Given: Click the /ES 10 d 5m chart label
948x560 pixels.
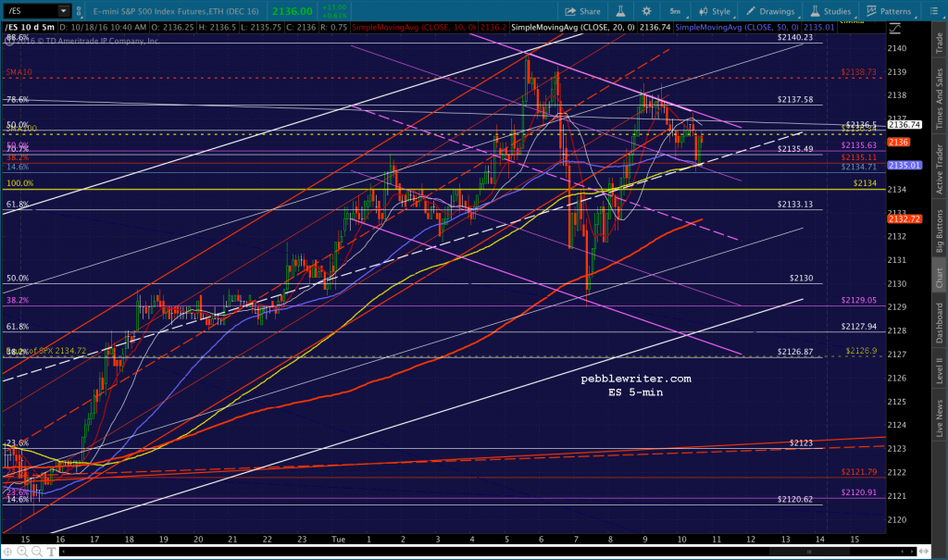Looking at the screenshot, I should pos(30,27).
